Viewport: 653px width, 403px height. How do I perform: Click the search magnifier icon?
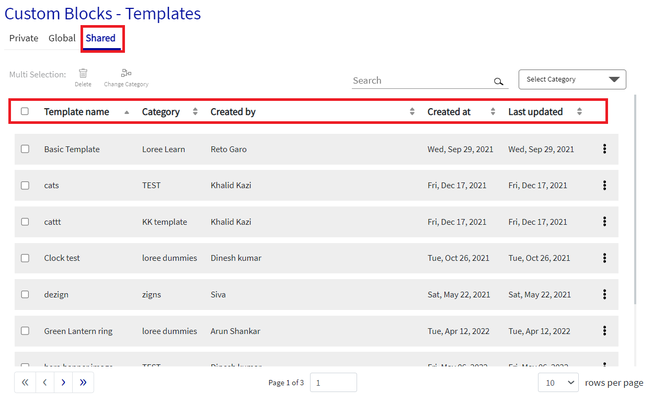click(498, 81)
